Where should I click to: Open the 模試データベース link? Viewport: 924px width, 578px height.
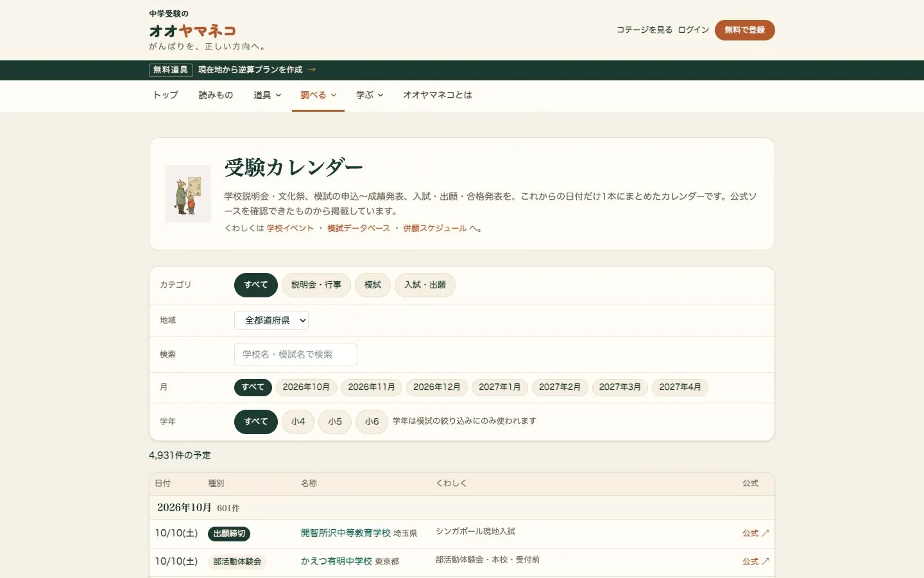tap(359, 229)
